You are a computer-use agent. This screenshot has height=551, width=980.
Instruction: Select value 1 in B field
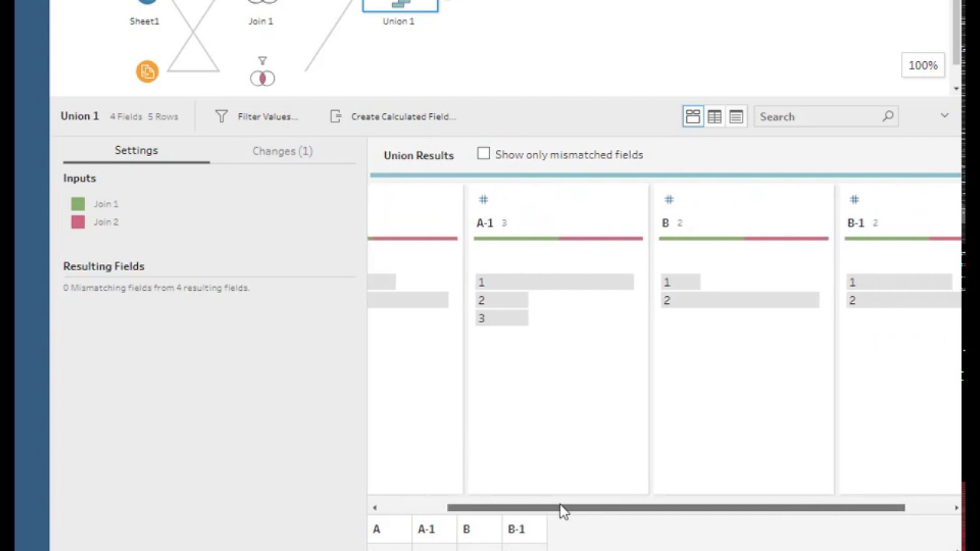point(680,282)
